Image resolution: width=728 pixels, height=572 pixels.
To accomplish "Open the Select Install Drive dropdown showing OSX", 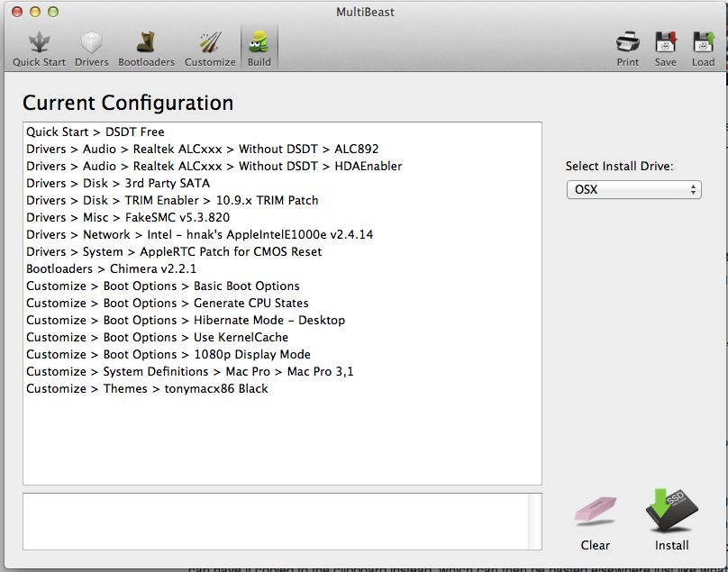I will [633, 189].
